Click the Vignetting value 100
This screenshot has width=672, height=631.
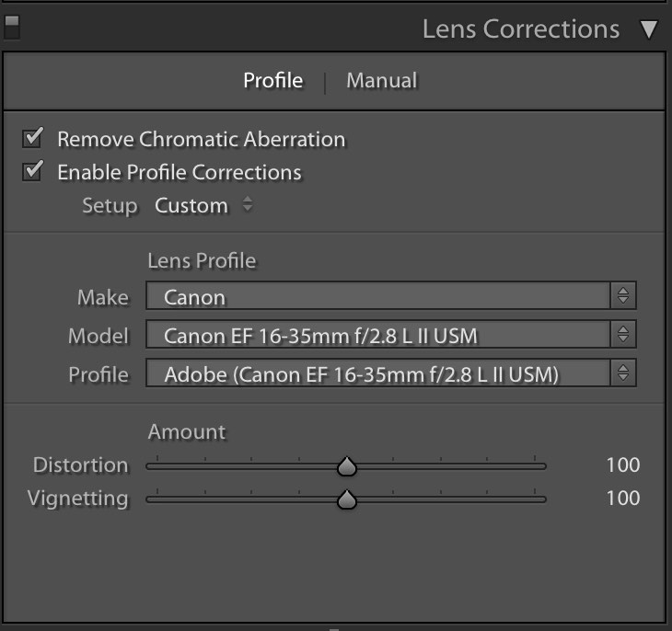(x=622, y=499)
